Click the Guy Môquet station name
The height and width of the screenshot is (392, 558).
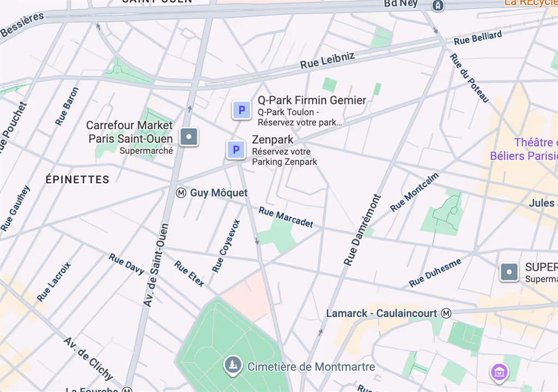coord(219,193)
